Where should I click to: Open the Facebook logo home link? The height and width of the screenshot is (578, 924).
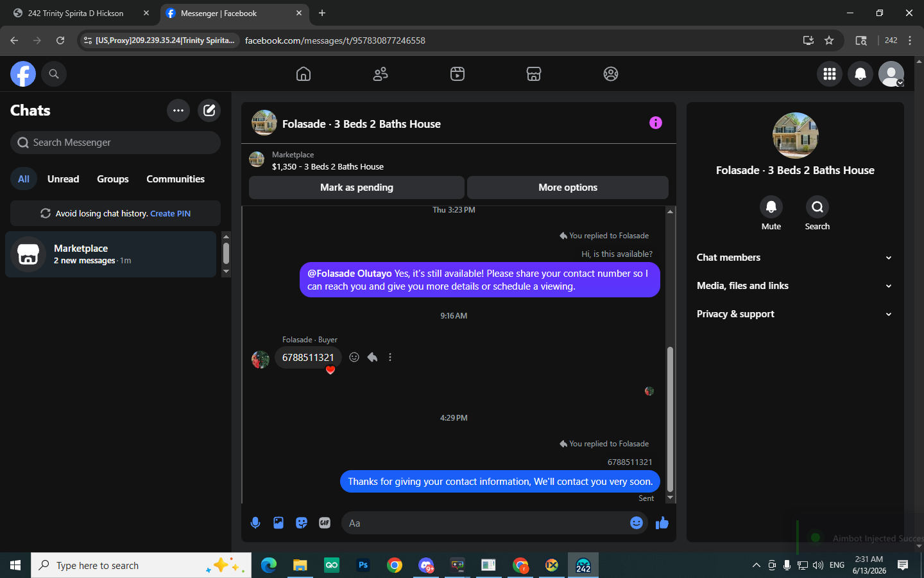pos(23,74)
